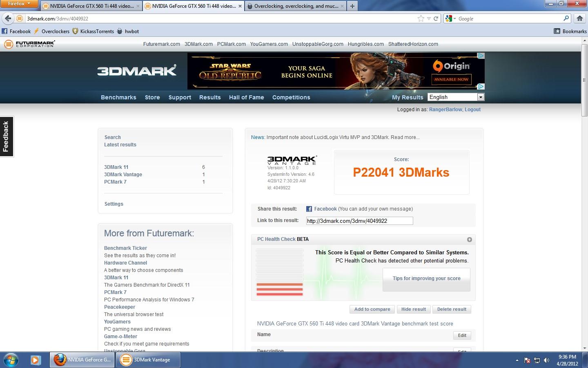Open the Windows Start menu

[x=11, y=360]
